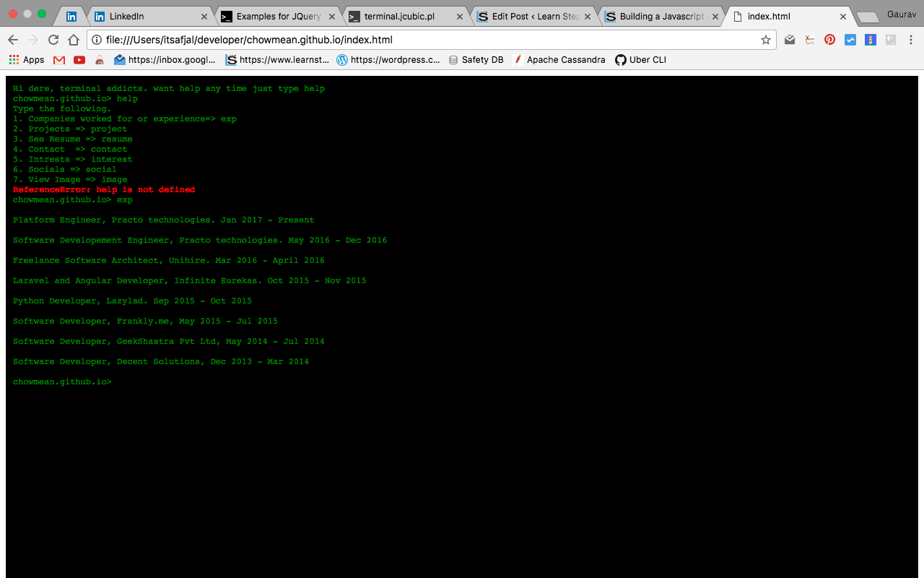Close the Examples for JQuery tab
924x578 pixels.
pos(331,16)
